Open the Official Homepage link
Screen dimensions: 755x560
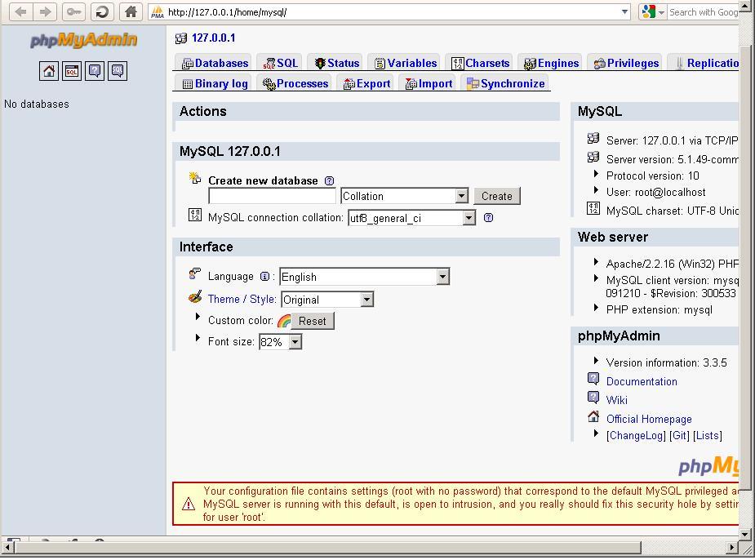(x=648, y=418)
